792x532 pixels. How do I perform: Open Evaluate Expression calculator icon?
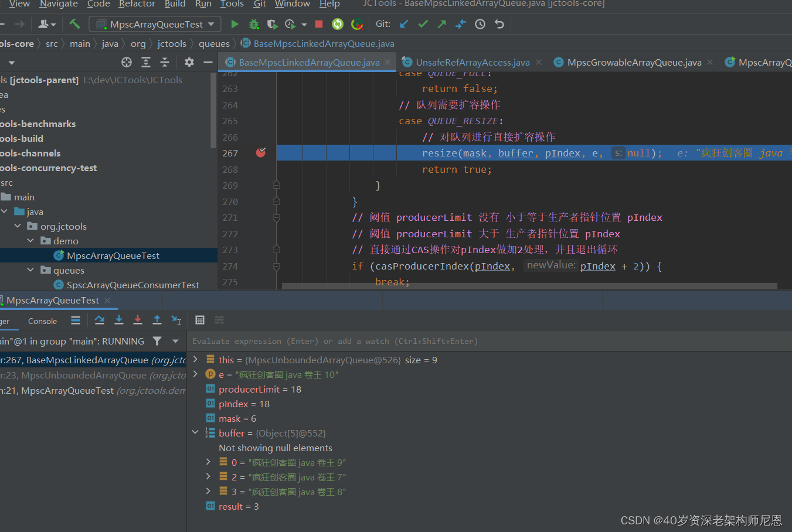pos(200,320)
